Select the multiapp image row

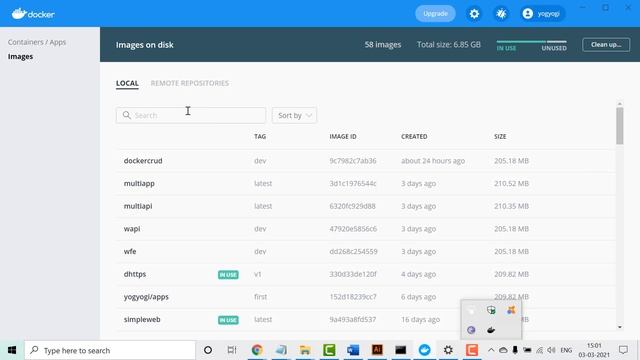click(x=365, y=183)
